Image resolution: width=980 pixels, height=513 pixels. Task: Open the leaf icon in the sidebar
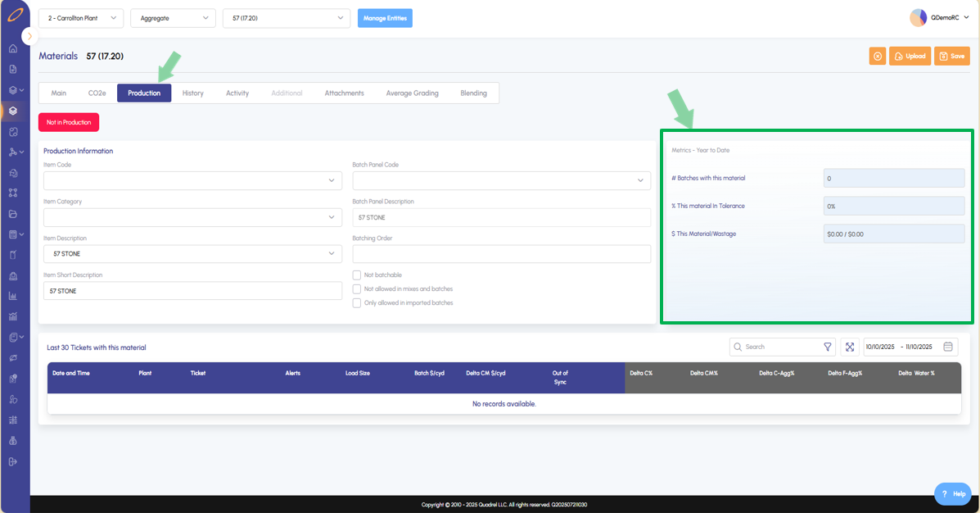(x=13, y=358)
